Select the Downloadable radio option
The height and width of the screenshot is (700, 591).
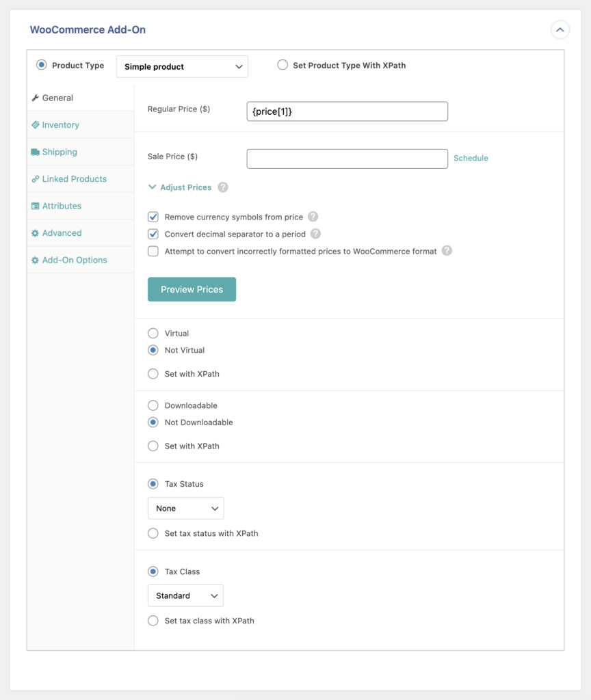pyautogui.click(x=153, y=405)
